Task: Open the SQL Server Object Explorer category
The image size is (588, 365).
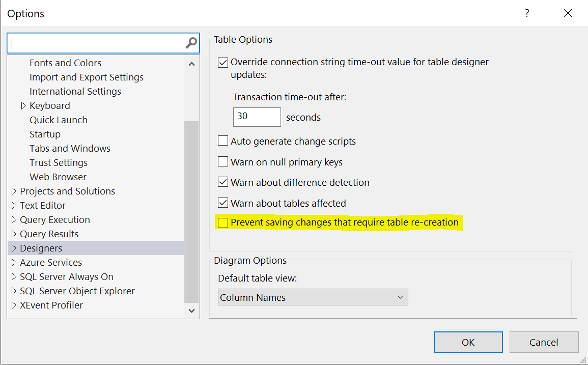Action: tap(77, 291)
